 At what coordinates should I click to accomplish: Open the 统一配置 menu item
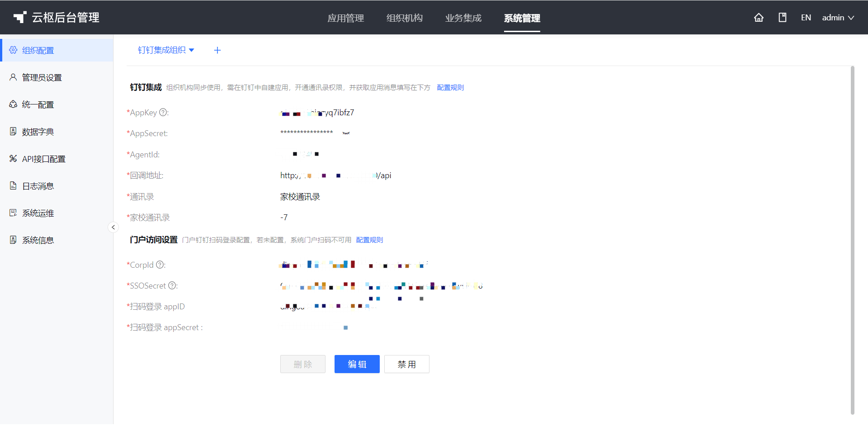pyautogui.click(x=57, y=104)
